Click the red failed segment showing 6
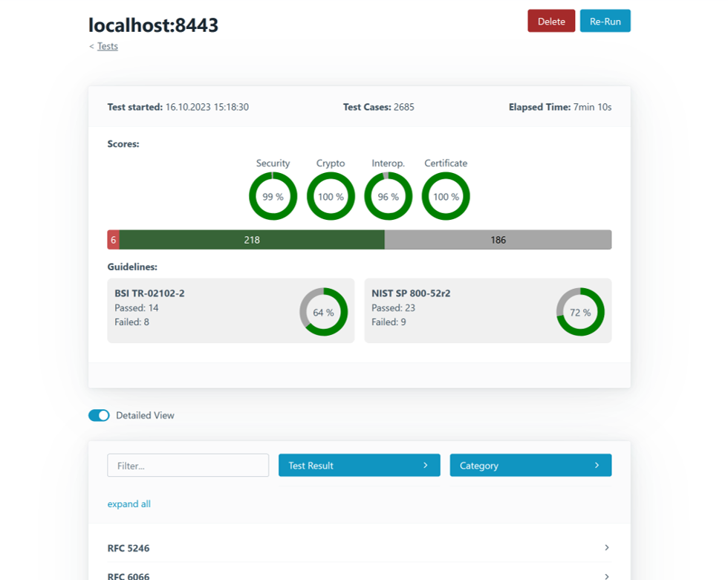 [x=113, y=240]
